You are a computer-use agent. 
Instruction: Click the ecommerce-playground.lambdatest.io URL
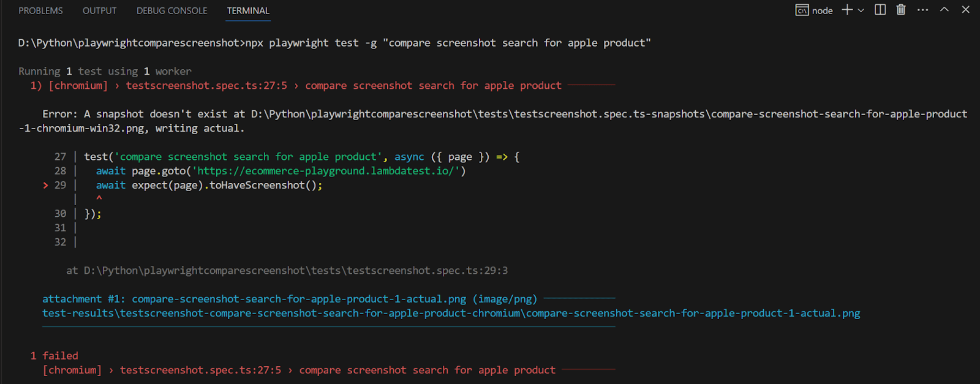(326, 171)
